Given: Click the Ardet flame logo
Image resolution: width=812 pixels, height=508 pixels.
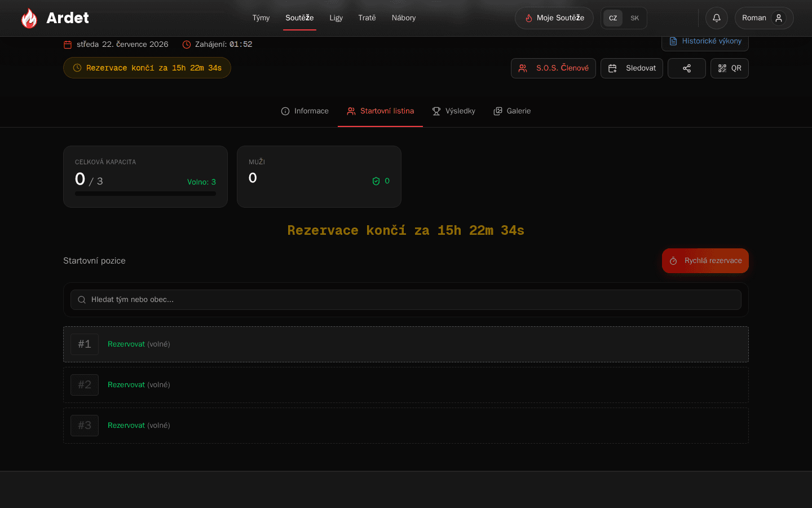Looking at the screenshot, I should (29, 18).
